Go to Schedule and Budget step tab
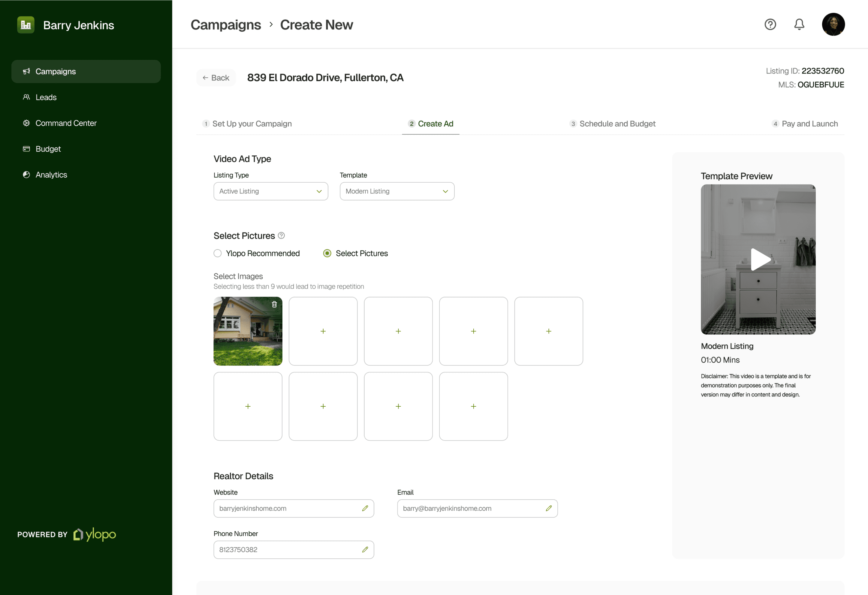The width and height of the screenshot is (868, 595). [x=613, y=124]
